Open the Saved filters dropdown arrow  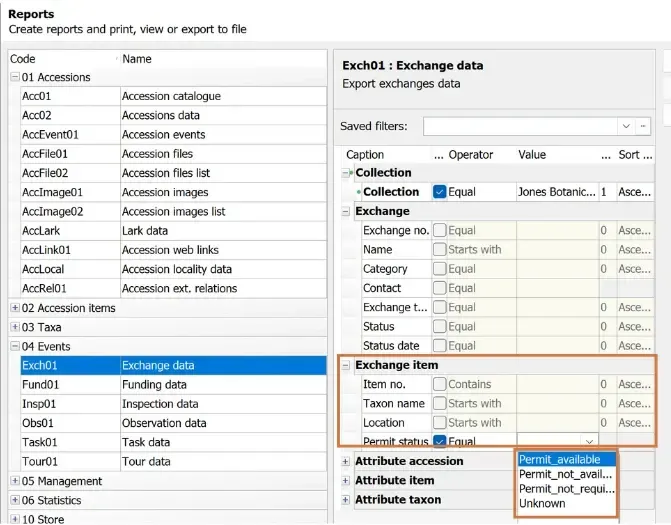(x=626, y=126)
